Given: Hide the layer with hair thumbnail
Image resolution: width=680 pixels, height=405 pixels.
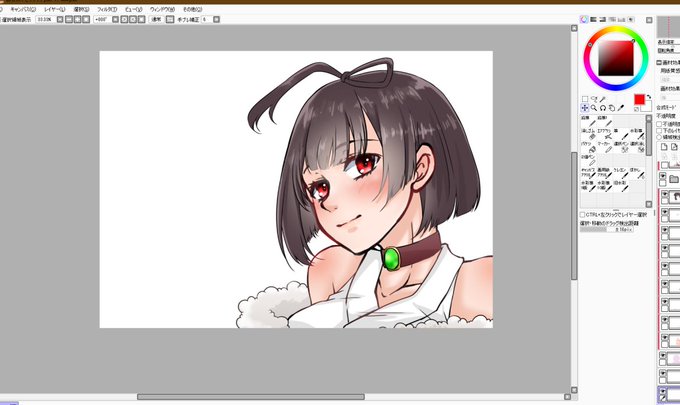Looking at the screenshot, I should pos(665,194).
